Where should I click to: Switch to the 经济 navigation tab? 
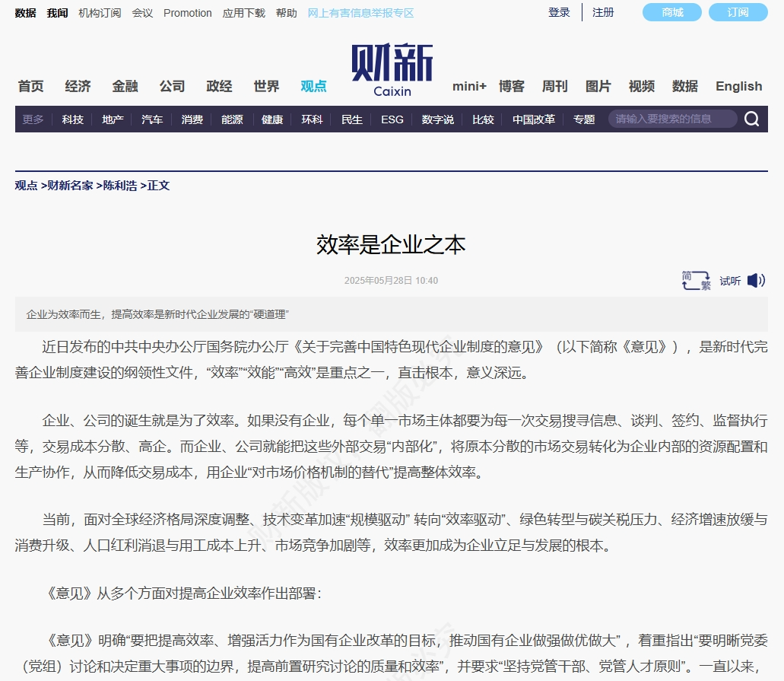click(x=78, y=86)
